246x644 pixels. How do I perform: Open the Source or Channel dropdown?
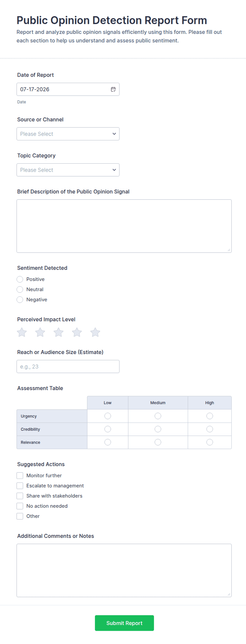tap(68, 134)
